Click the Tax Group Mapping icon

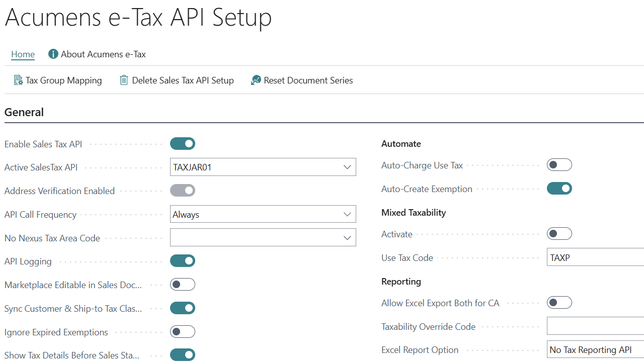(18, 80)
